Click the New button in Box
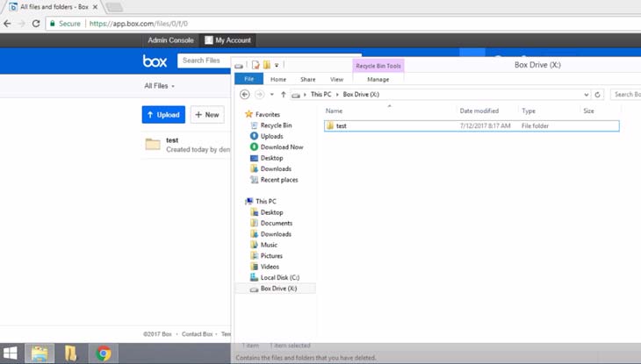 pyautogui.click(x=207, y=115)
